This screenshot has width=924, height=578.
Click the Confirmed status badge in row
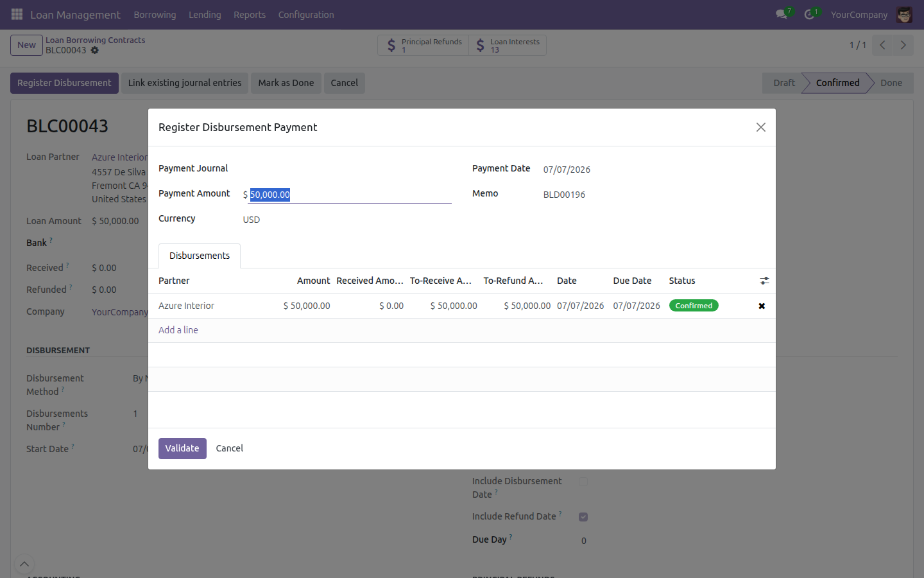tap(694, 306)
